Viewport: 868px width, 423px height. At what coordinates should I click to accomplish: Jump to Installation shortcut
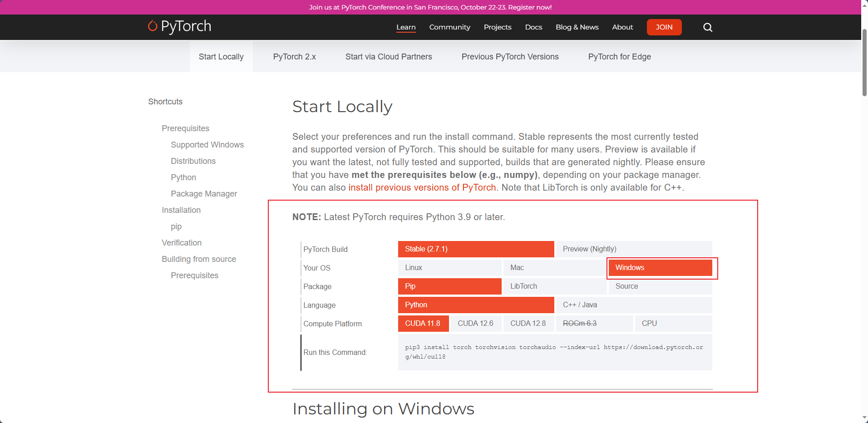click(x=181, y=210)
